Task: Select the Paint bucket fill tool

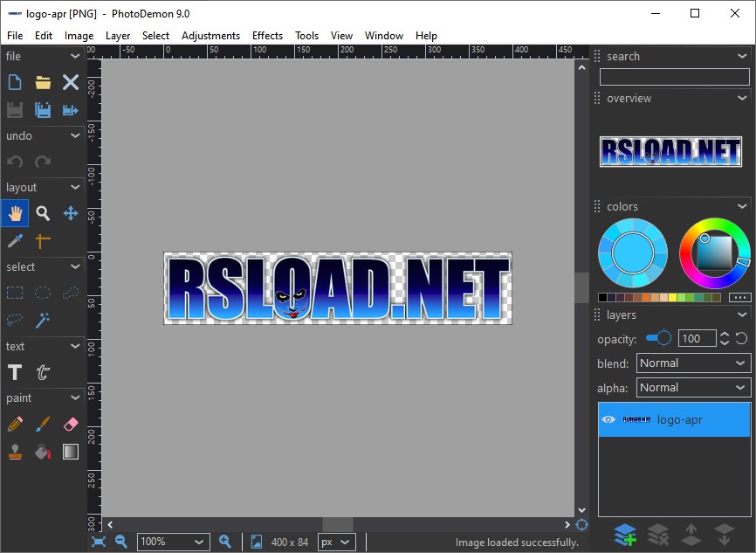Action: (x=43, y=452)
